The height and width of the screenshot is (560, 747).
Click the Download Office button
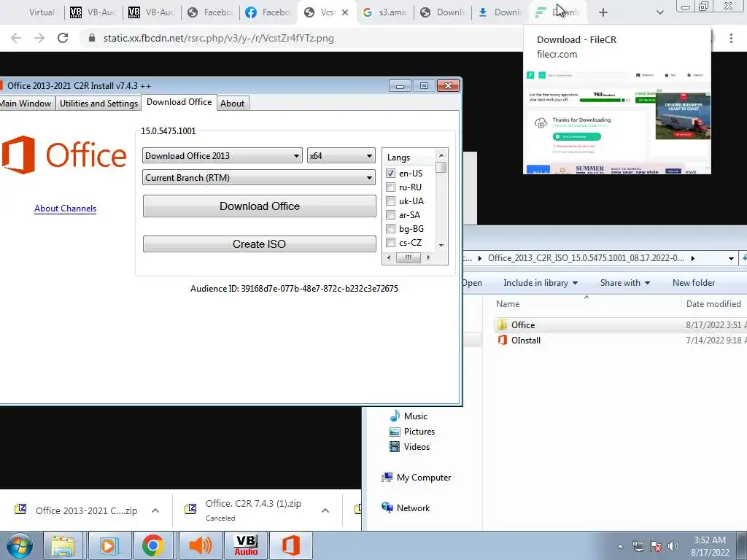(x=260, y=206)
